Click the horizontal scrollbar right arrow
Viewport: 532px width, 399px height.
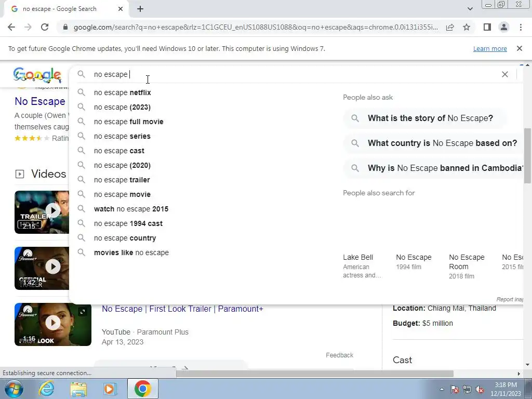(518, 374)
